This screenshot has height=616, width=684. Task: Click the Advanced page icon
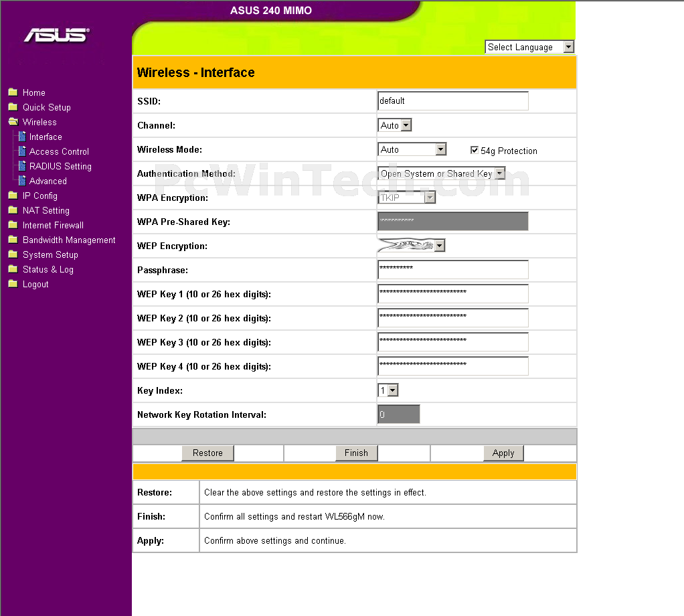pyautogui.click(x=22, y=181)
